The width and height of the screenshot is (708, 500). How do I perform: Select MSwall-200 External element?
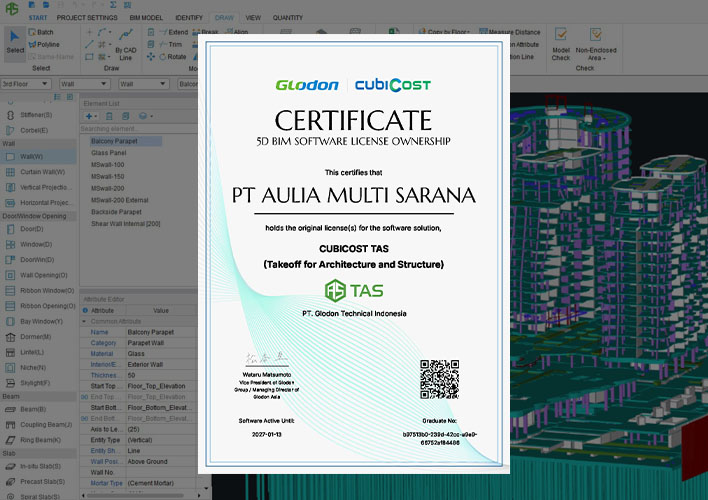120,200
